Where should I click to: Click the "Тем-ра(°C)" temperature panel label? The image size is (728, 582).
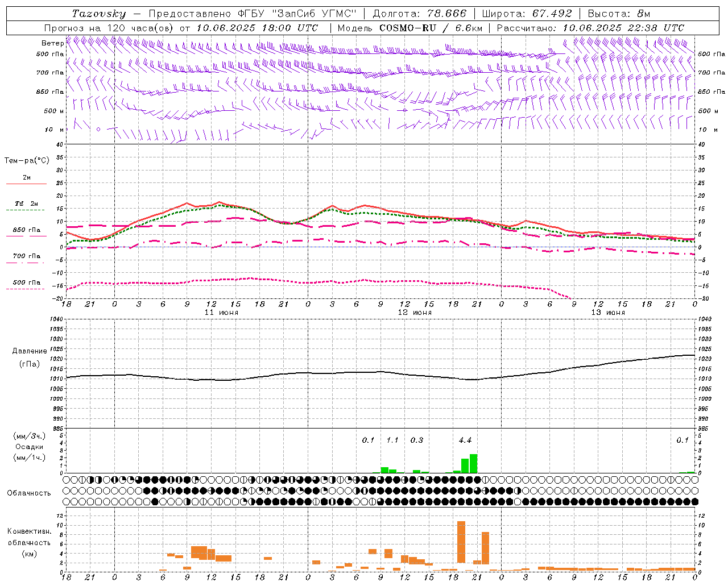(x=27, y=161)
